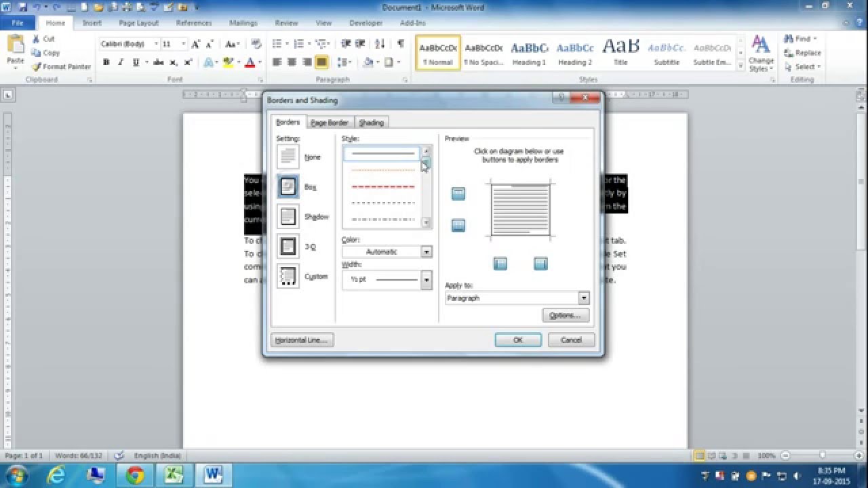Toggle the bottom border preview button
This screenshot has width=868, height=488.
click(x=458, y=226)
